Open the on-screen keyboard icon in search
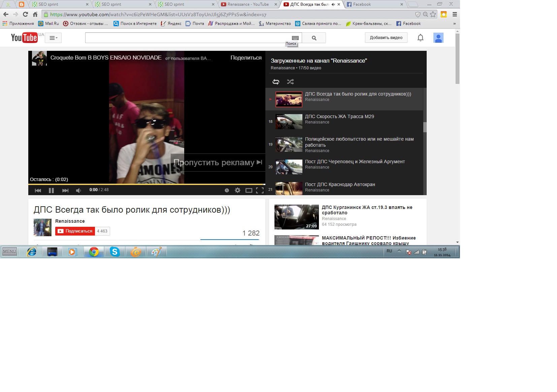 (x=295, y=38)
